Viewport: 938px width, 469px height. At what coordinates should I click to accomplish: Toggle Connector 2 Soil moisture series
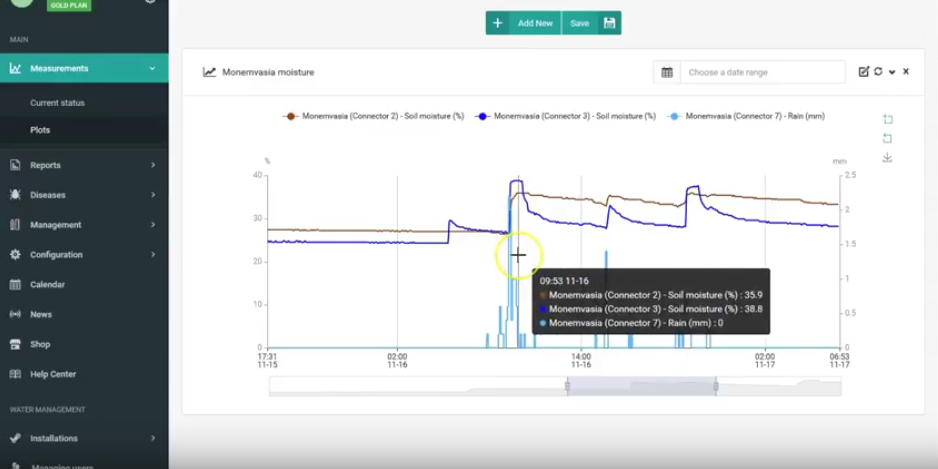click(x=373, y=116)
